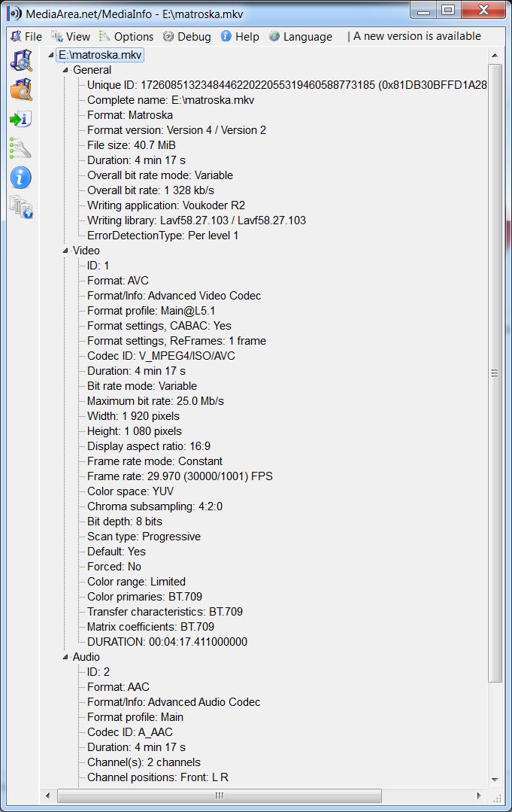Select 'Channel positions: Front: L R' row
Viewport: 512px width, 812px height.
(x=158, y=777)
